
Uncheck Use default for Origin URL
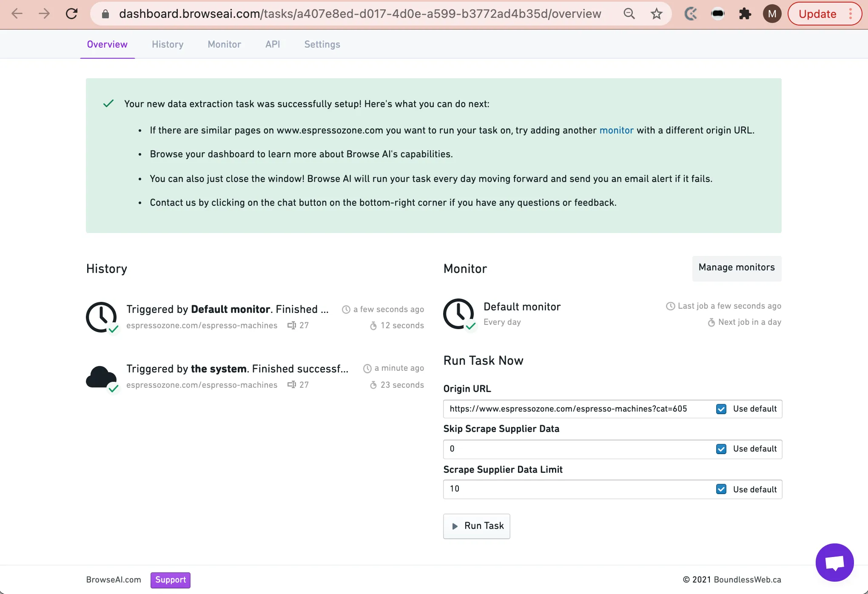tap(721, 409)
